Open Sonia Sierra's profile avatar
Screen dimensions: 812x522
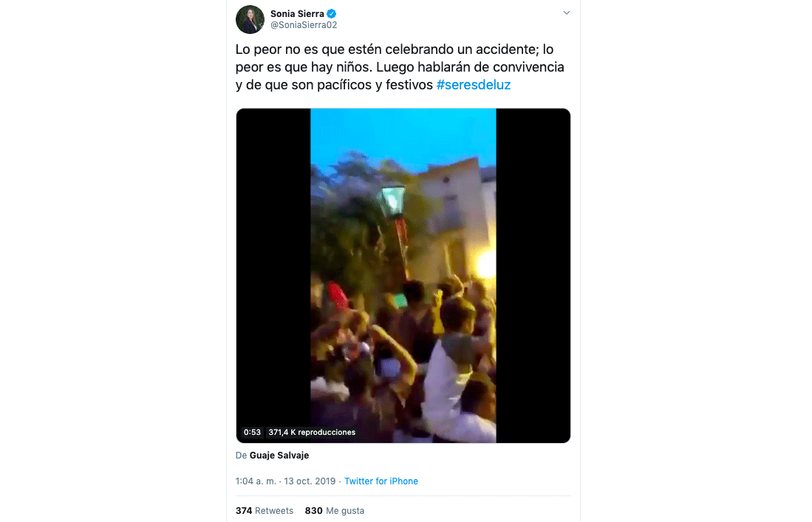click(250, 20)
